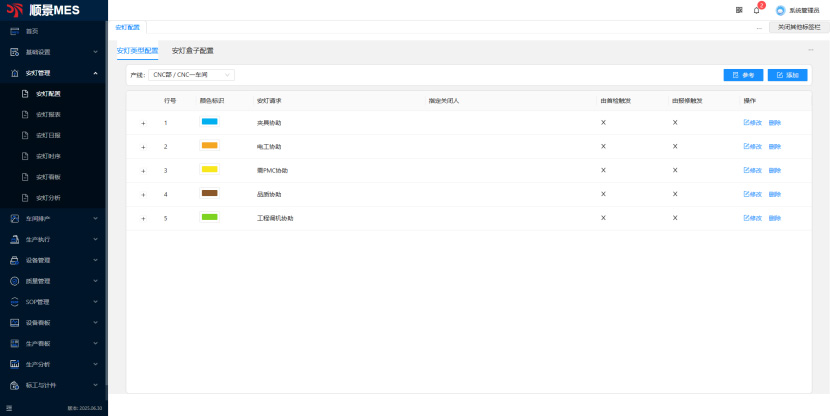
Task: Click the 首页 home icon in sidebar
Action: point(15,31)
